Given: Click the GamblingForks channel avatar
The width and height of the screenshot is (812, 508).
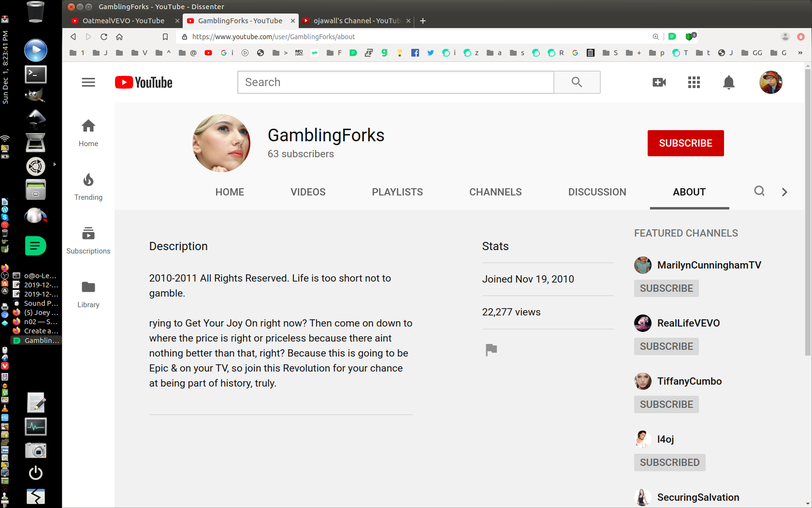Looking at the screenshot, I should coord(221,143).
